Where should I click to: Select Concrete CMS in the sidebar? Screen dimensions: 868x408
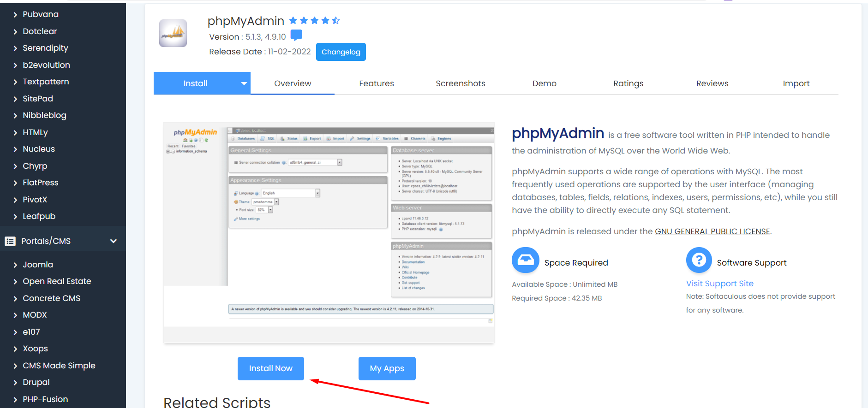pyautogui.click(x=52, y=298)
